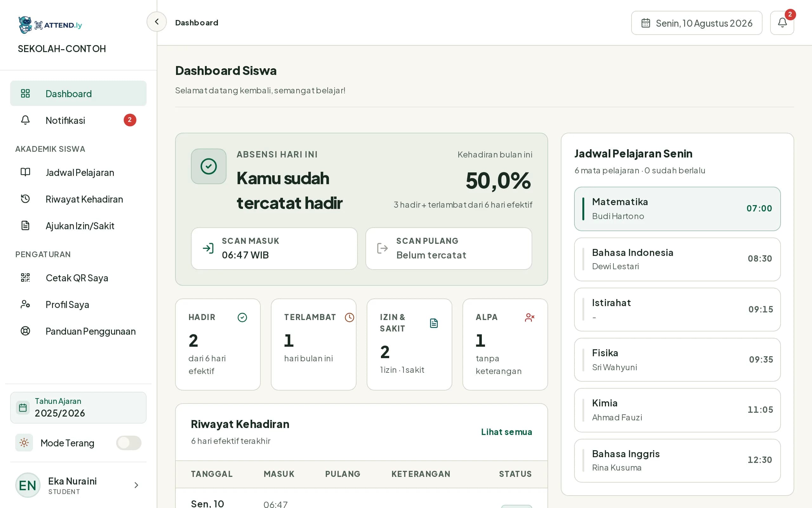Click the Riwayat Kehadiran table heading
This screenshot has width=812, height=508.
pos(240,424)
